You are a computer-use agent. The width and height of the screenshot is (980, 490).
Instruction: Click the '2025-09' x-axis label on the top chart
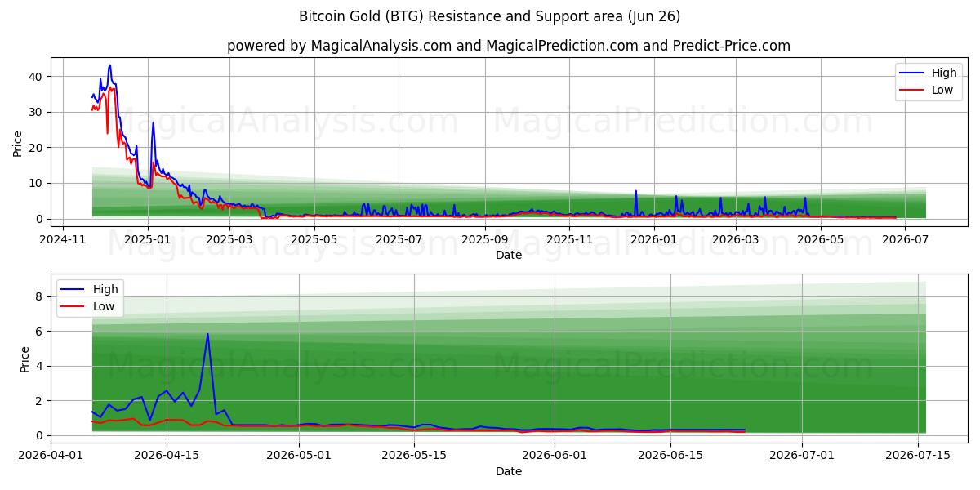(484, 239)
